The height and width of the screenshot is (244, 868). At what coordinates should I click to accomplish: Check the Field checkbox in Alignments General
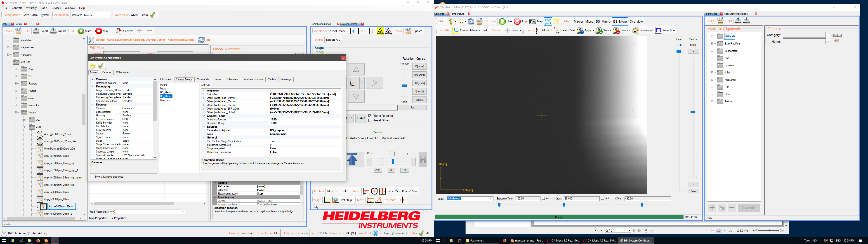(x=829, y=40)
